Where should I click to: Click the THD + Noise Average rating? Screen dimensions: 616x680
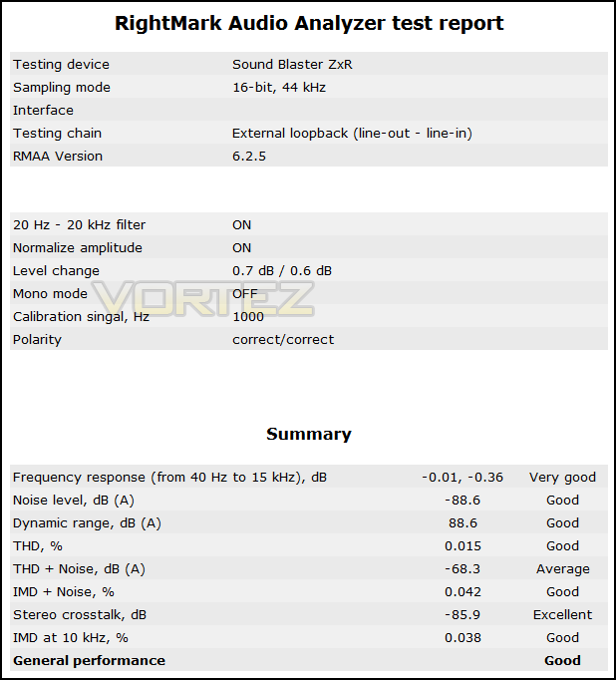pos(563,569)
